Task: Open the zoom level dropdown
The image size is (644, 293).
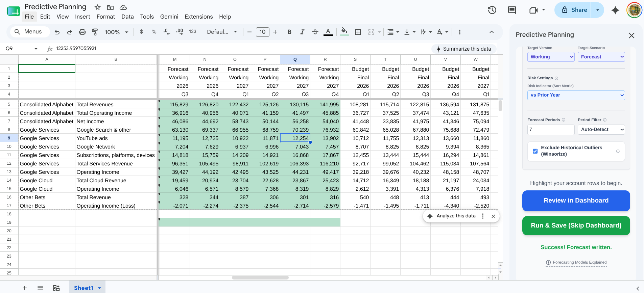Action: pos(117,32)
